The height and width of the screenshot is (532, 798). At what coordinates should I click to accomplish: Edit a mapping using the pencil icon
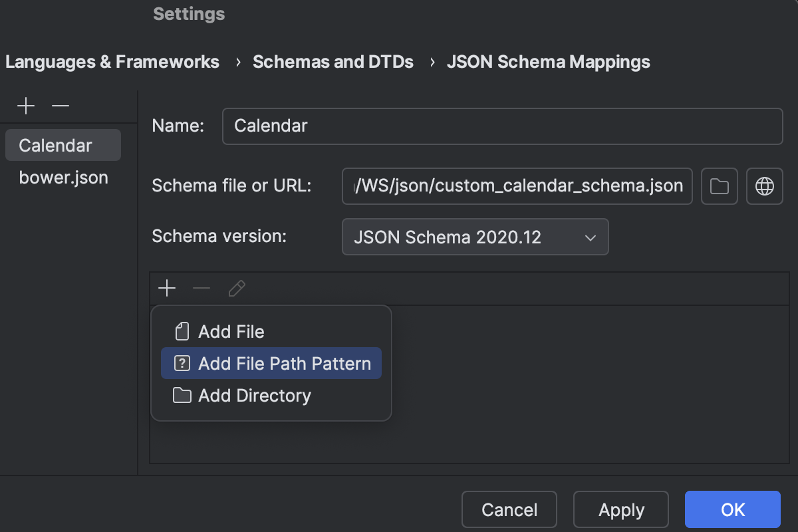coord(237,288)
